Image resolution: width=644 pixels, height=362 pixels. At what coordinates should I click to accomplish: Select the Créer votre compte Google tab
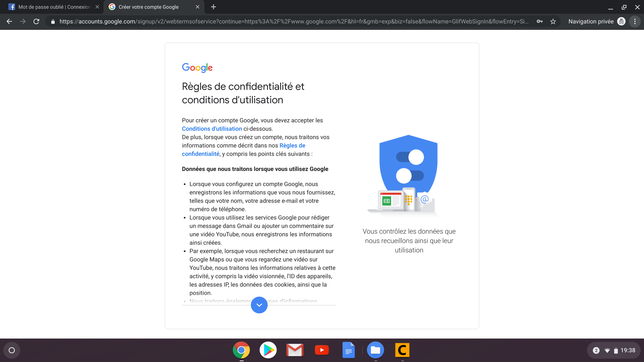pyautogui.click(x=148, y=7)
